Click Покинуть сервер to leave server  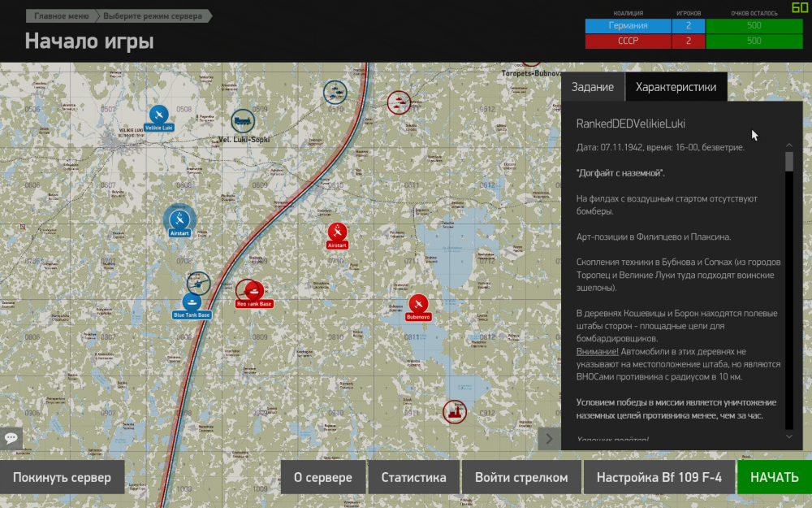tap(62, 477)
